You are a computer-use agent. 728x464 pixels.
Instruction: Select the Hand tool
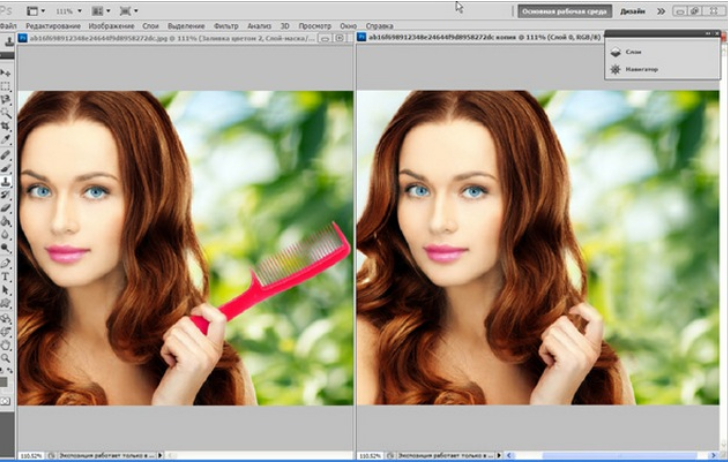tap(6, 346)
